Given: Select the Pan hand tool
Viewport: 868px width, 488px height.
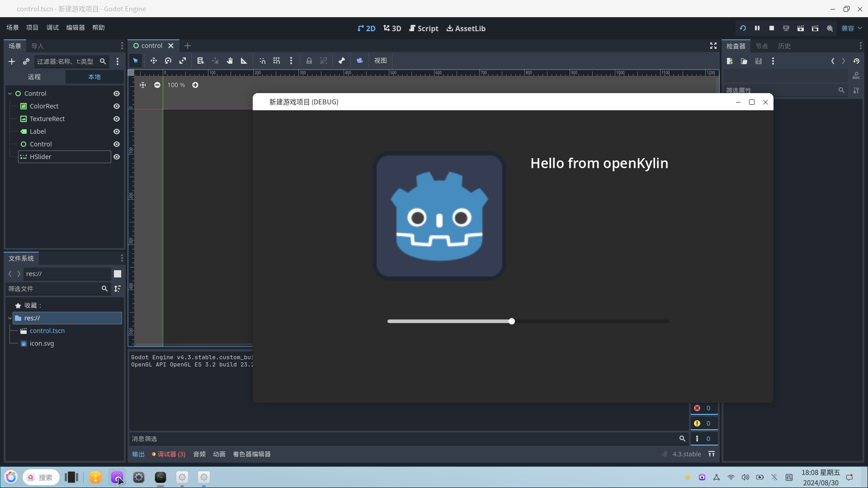Looking at the screenshot, I should [x=230, y=61].
